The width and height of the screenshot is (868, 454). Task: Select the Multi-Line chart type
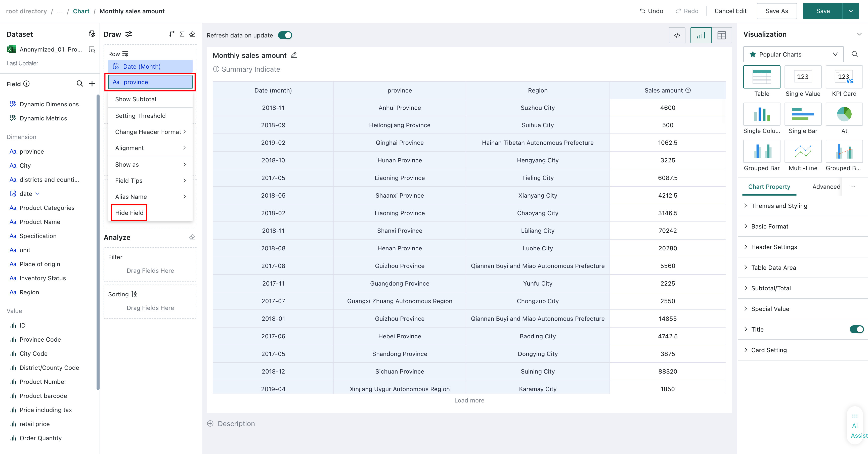tap(803, 156)
